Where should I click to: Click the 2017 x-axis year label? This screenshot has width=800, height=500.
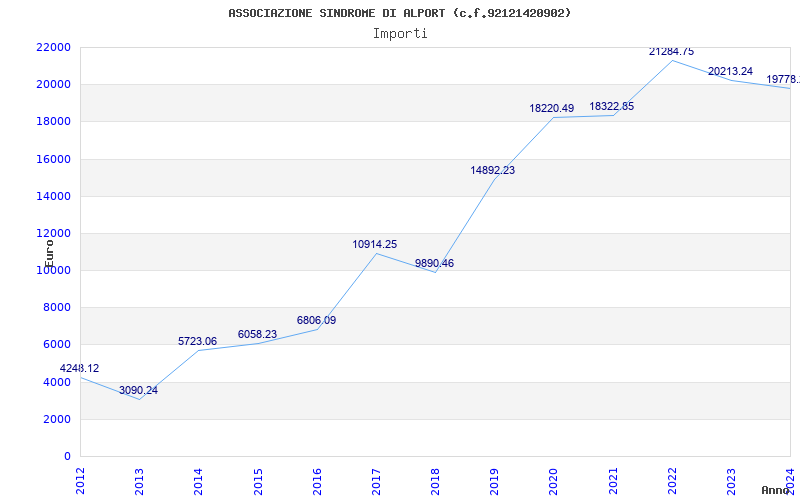[x=376, y=481]
